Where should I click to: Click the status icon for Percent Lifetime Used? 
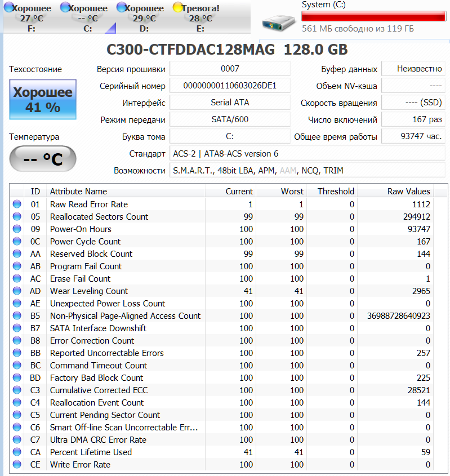coord(17,452)
